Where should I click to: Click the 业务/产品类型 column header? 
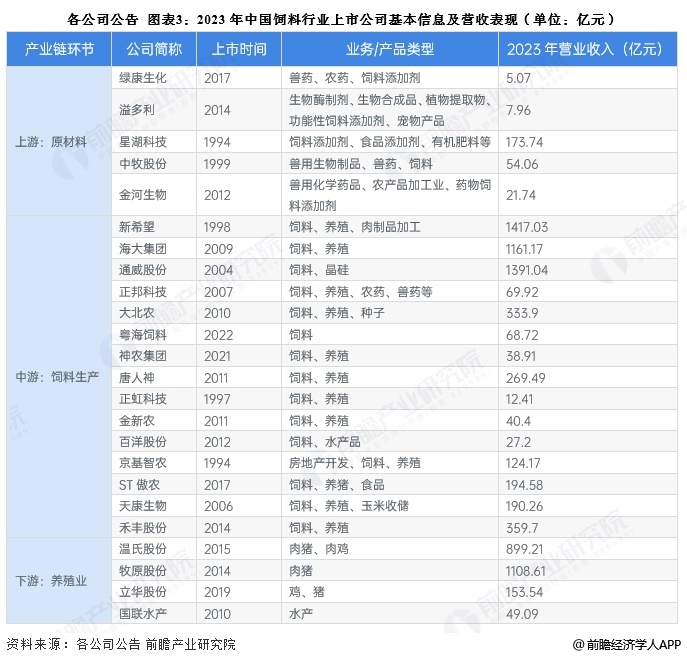[x=390, y=49]
